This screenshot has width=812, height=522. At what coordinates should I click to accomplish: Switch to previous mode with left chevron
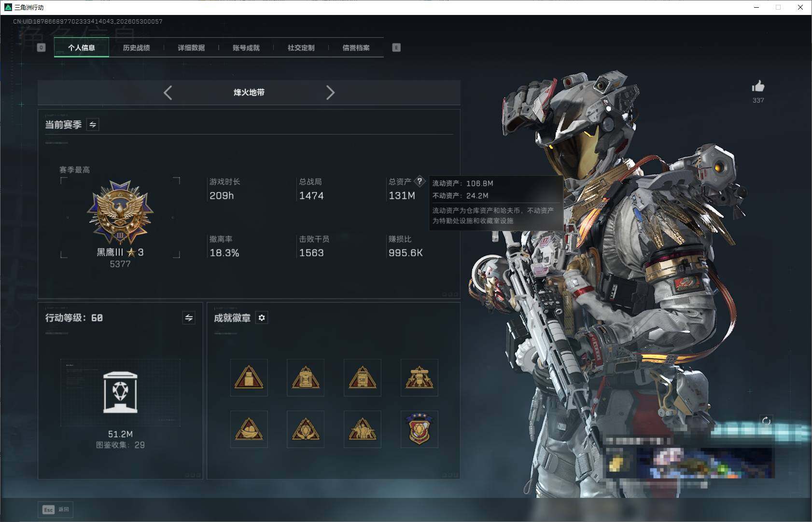(168, 93)
